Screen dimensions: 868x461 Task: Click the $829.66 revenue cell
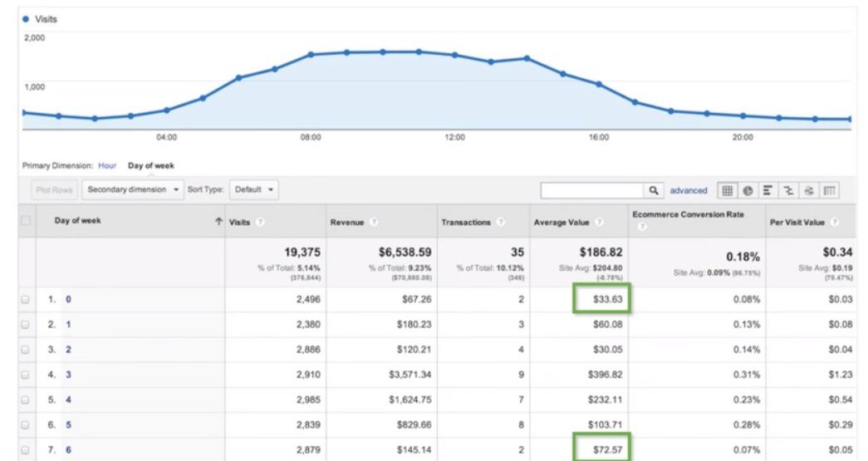click(414, 425)
